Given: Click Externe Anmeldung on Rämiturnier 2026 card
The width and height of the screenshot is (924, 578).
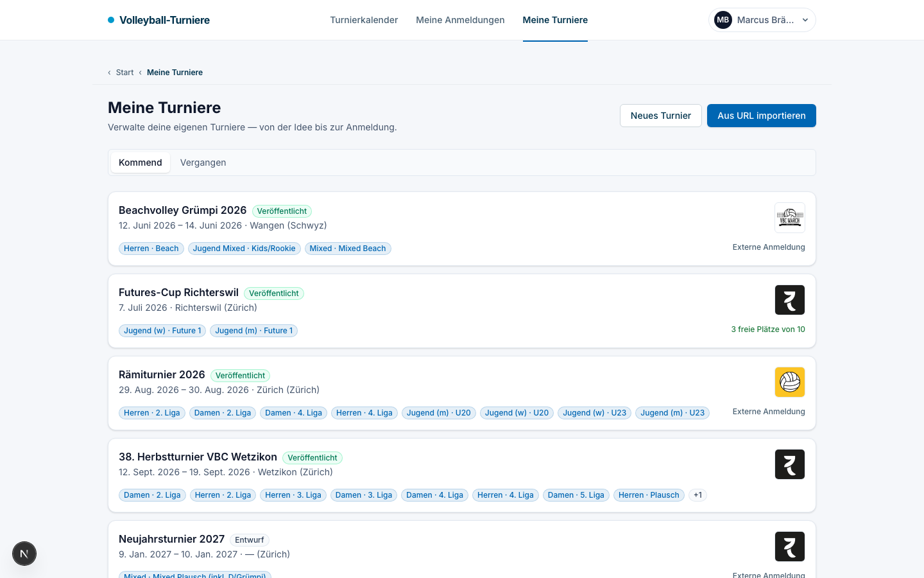Looking at the screenshot, I should pyautogui.click(x=769, y=412).
